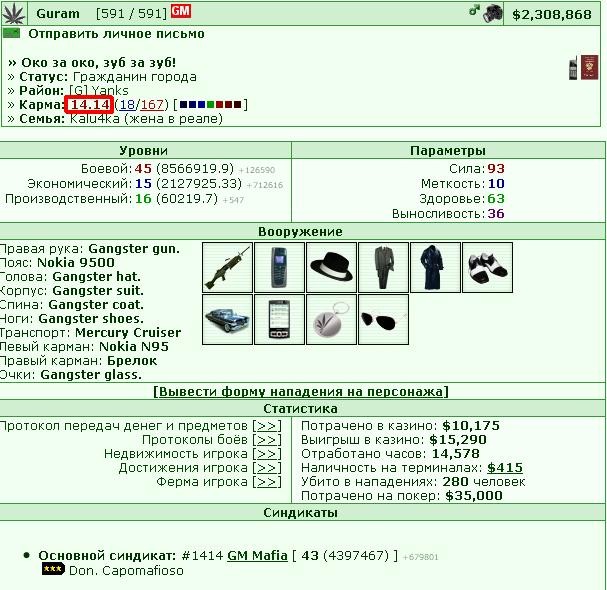
Task: Click the Mercury Cruiser transport name
Action: tap(128, 333)
